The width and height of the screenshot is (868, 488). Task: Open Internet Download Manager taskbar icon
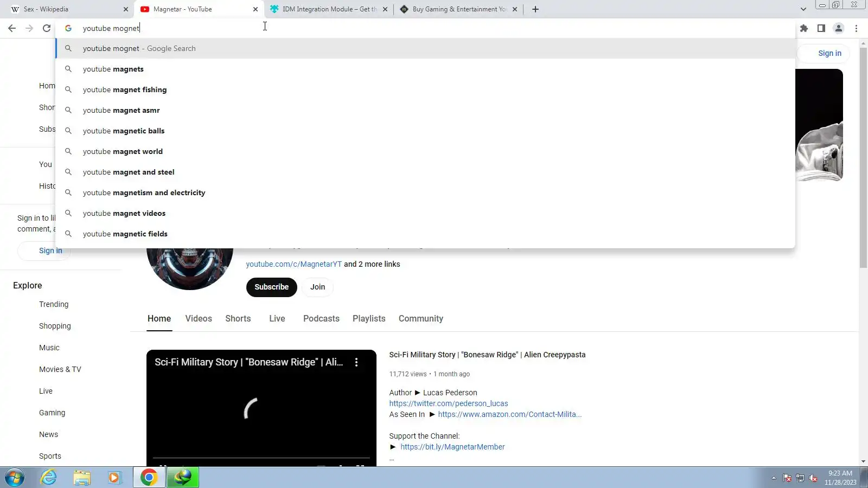point(183,478)
